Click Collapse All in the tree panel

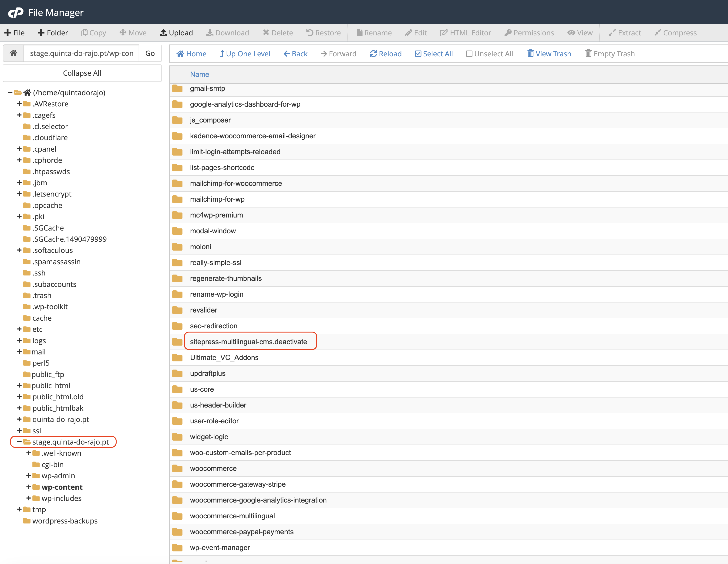(x=82, y=73)
